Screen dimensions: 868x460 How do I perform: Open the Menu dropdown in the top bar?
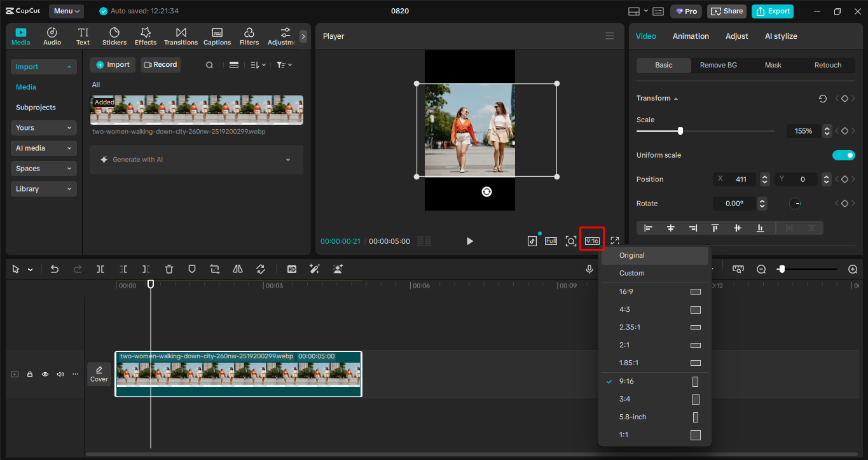tap(66, 11)
